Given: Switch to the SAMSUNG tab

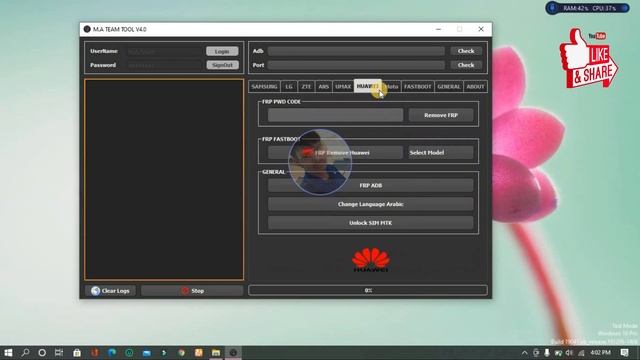Looking at the screenshot, I should pos(264,87).
